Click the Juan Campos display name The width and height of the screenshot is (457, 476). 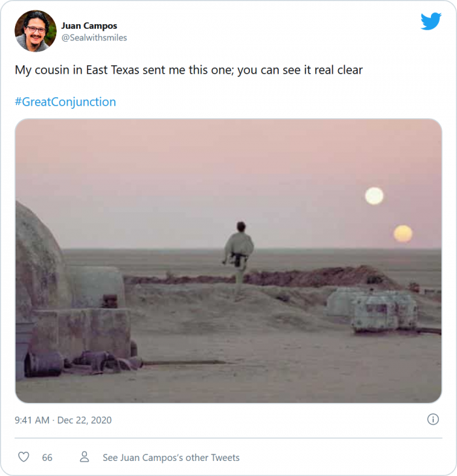[89, 25]
